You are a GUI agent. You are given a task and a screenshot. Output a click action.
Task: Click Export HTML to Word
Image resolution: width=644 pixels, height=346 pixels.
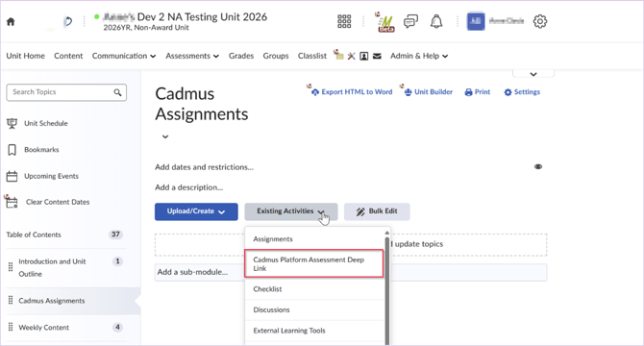[352, 92]
